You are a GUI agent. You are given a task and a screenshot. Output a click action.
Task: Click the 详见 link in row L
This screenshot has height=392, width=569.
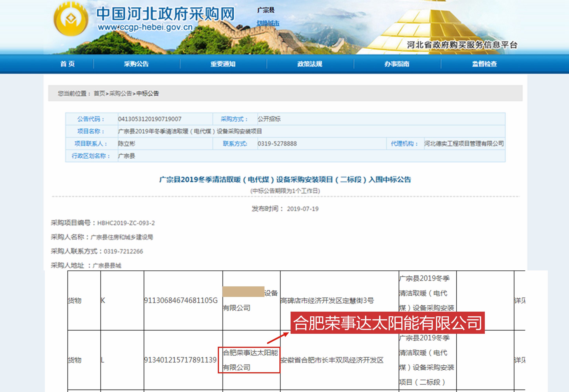[519, 360]
